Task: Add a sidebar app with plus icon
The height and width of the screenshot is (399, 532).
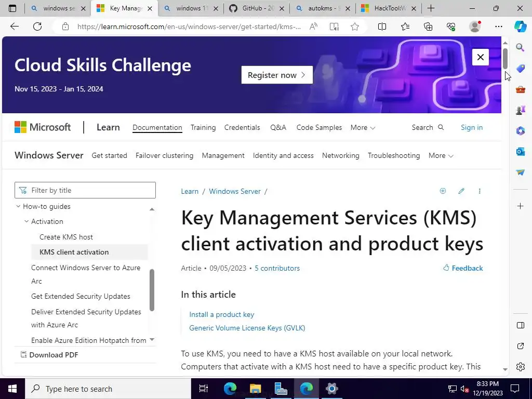Action: tap(520, 206)
